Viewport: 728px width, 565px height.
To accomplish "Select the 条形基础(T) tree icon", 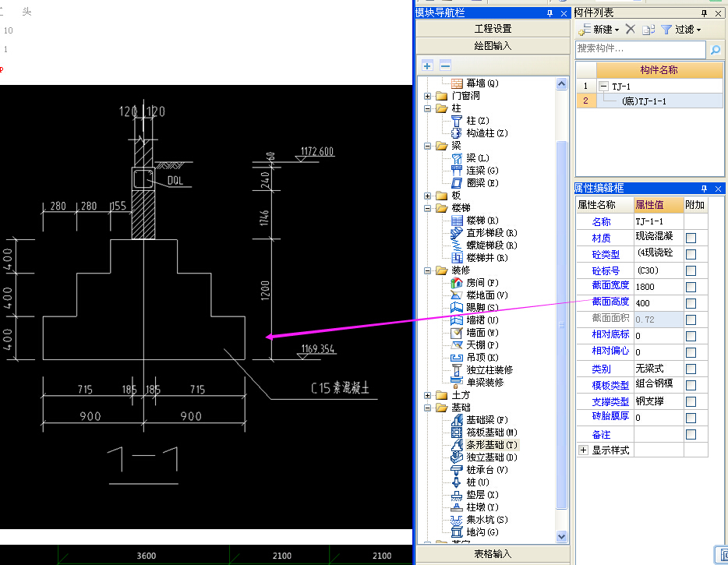I will coord(457,445).
